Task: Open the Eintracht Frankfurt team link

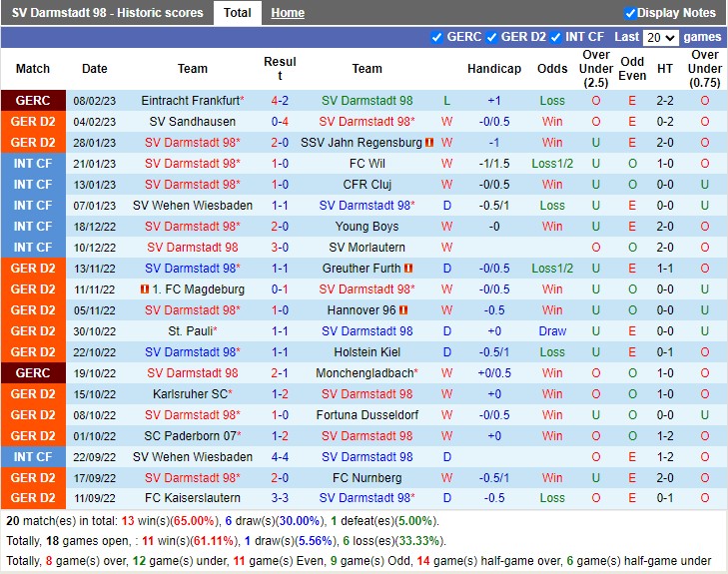Action: point(190,101)
